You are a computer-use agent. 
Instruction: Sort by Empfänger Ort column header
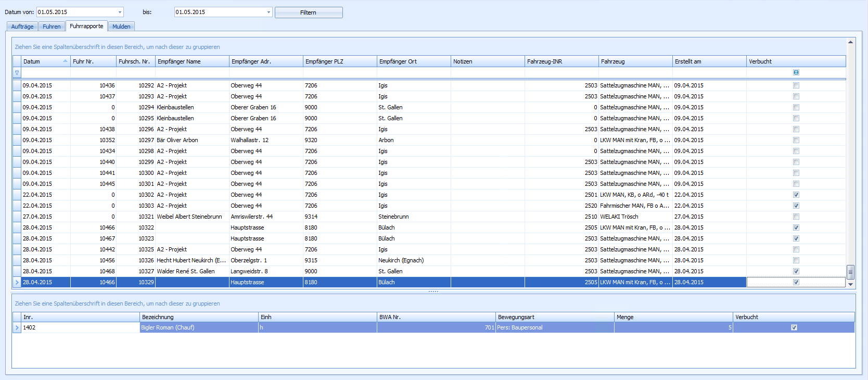click(414, 61)
